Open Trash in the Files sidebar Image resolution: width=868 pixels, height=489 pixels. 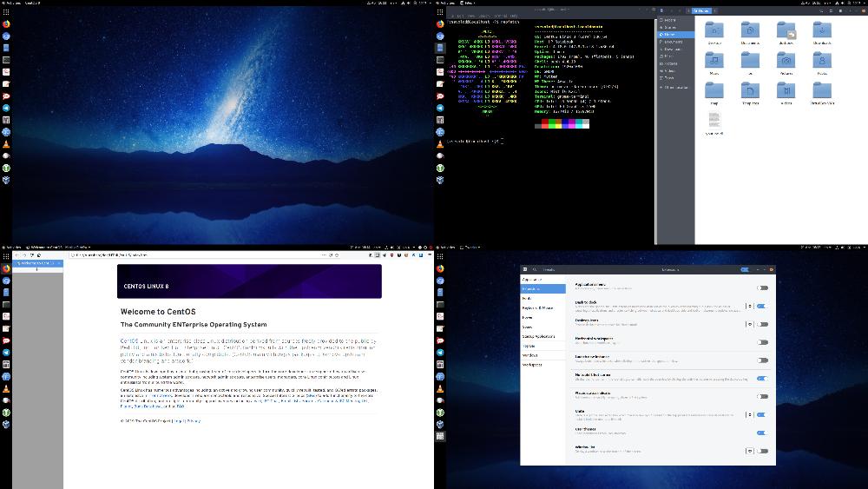pos(675,78)
